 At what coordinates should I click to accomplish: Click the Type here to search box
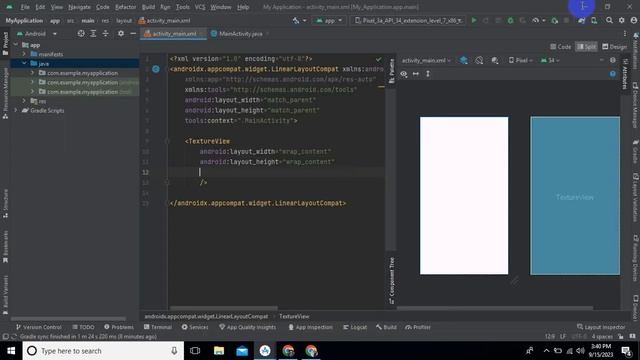coord(103,351)
